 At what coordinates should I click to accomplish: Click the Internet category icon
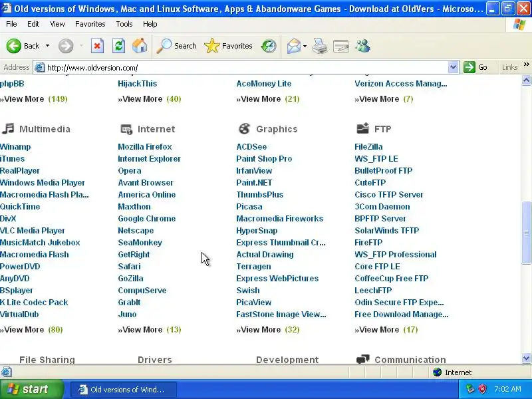pyautogui.click(x=126, y=129)
